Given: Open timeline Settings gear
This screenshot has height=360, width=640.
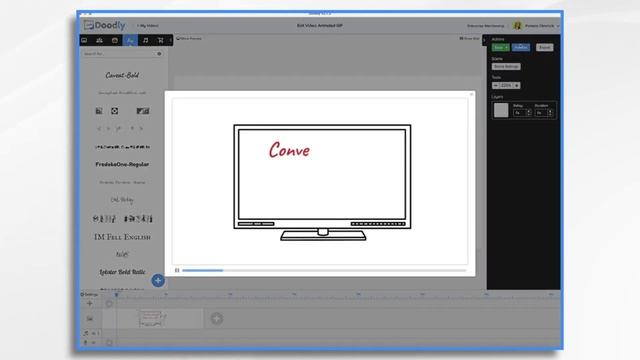Looking at the screenshot, I should pyautogui.click(x=89, y=294).
